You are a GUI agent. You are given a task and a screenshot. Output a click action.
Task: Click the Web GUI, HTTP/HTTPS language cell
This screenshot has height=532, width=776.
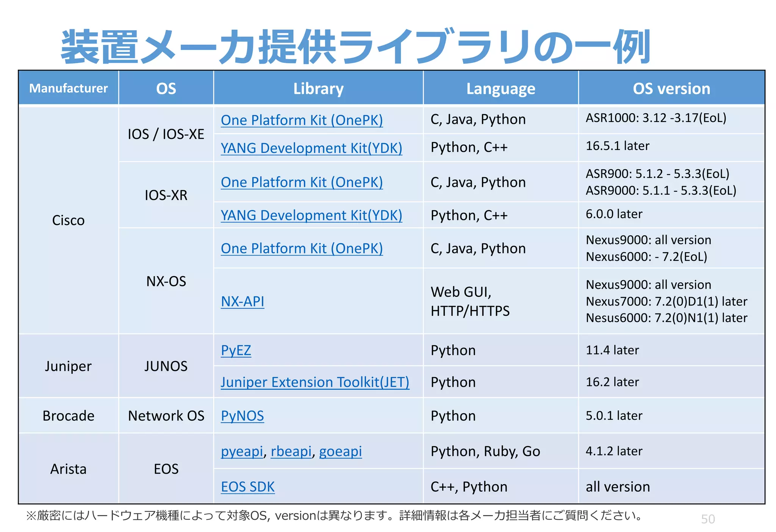tap(501, 301)
